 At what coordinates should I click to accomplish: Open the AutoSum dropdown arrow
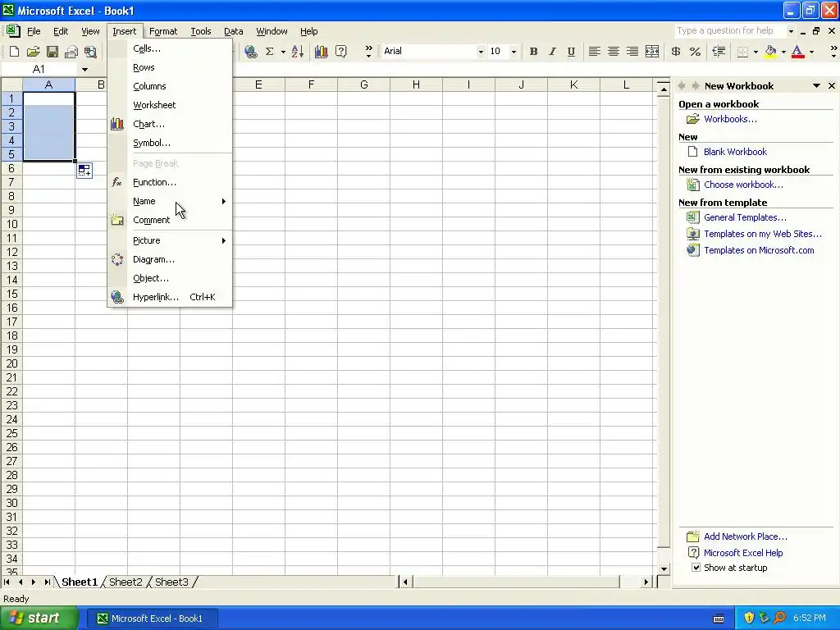click(x=283, y=52)
